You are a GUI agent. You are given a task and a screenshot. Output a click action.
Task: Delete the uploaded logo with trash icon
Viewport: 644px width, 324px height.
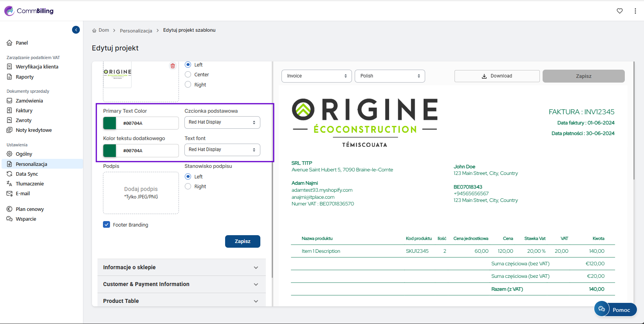point(173,66)
